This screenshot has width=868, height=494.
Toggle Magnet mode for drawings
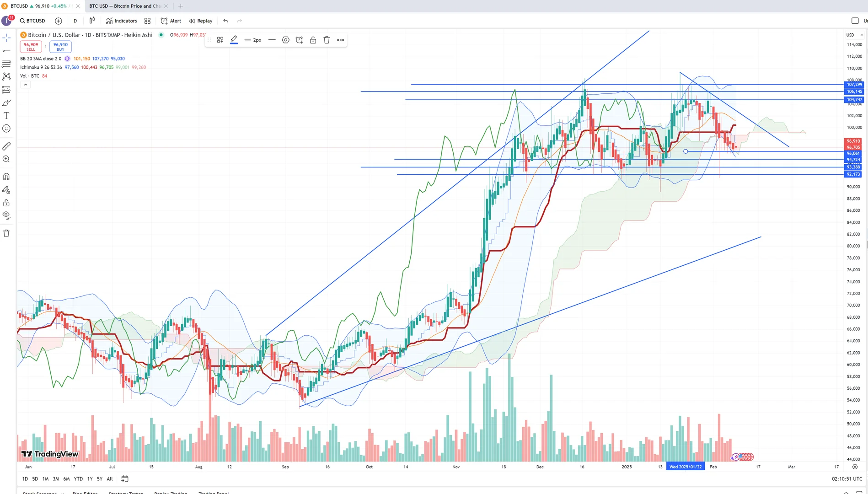6,177
